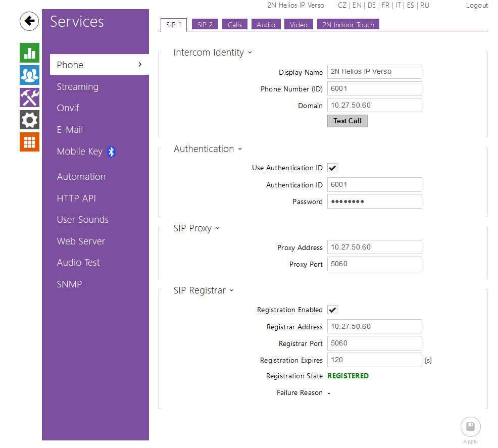Click the back arrow icon
Image resolution: width=498 pixels, height=448 pixels.
[x=29, y=21]
